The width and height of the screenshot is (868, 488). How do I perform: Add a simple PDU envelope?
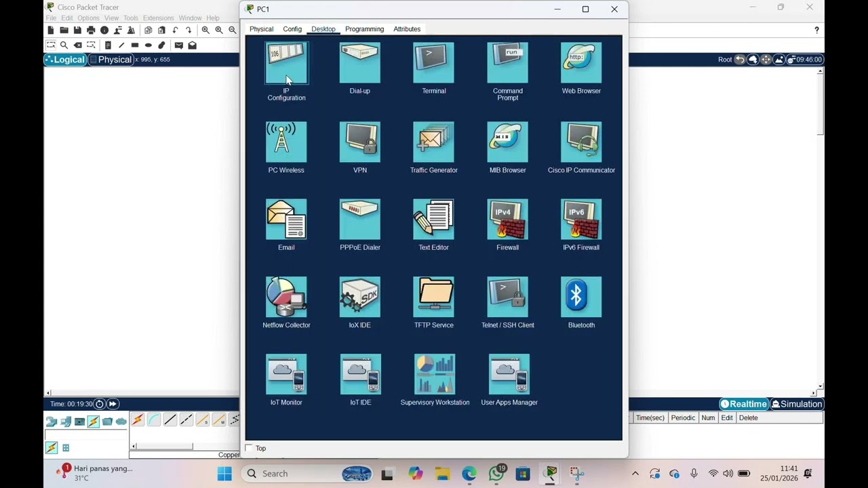coord(178,45)
